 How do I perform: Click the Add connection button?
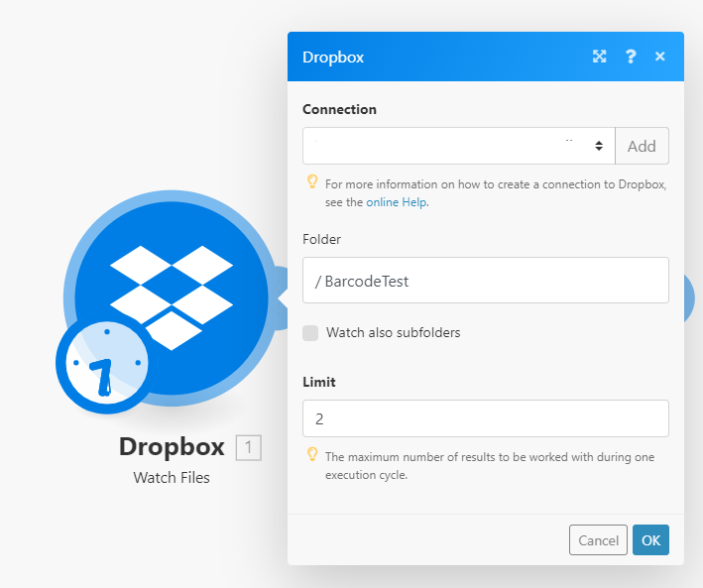tap(642, 146)
